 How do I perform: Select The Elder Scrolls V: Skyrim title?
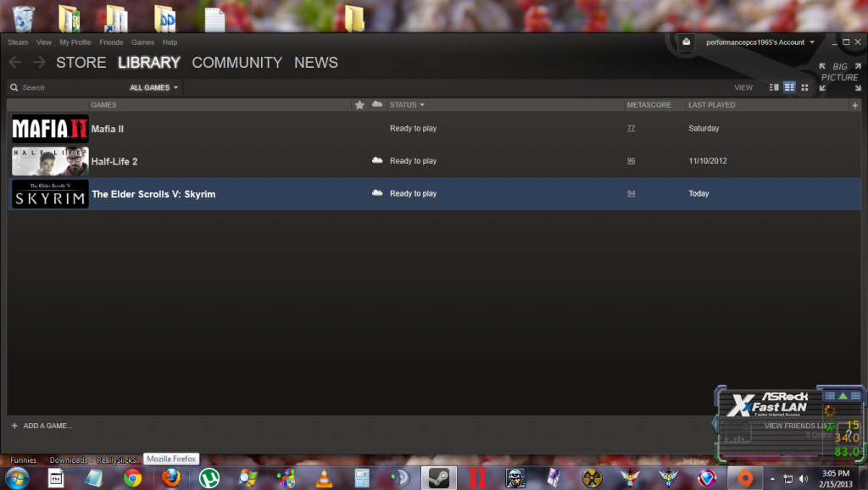tap(153, 194)
